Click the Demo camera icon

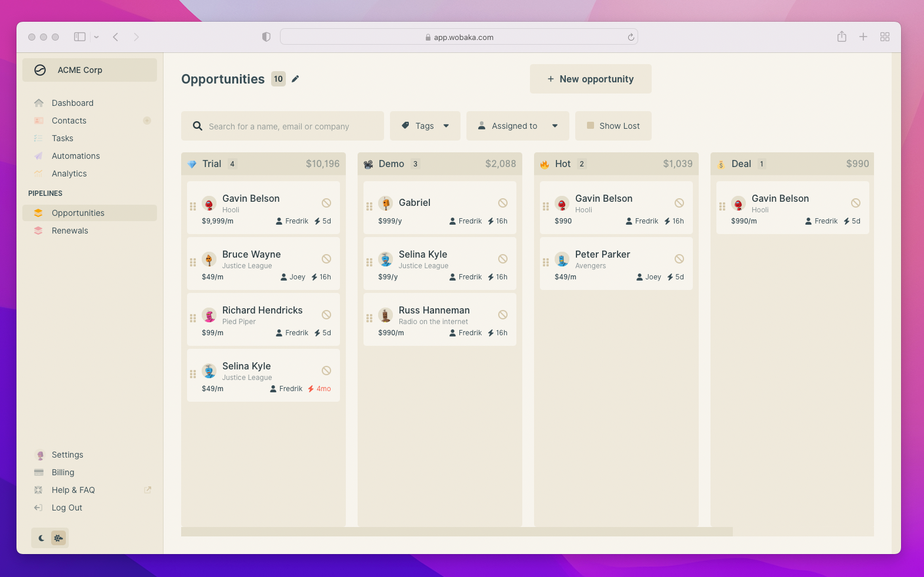(368, 164)
